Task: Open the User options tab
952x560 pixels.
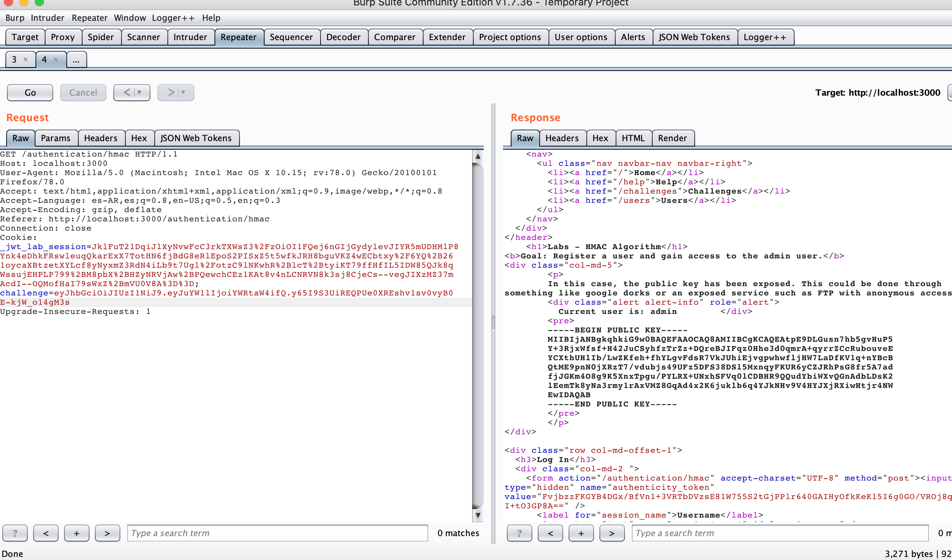Action: (581, 37)
